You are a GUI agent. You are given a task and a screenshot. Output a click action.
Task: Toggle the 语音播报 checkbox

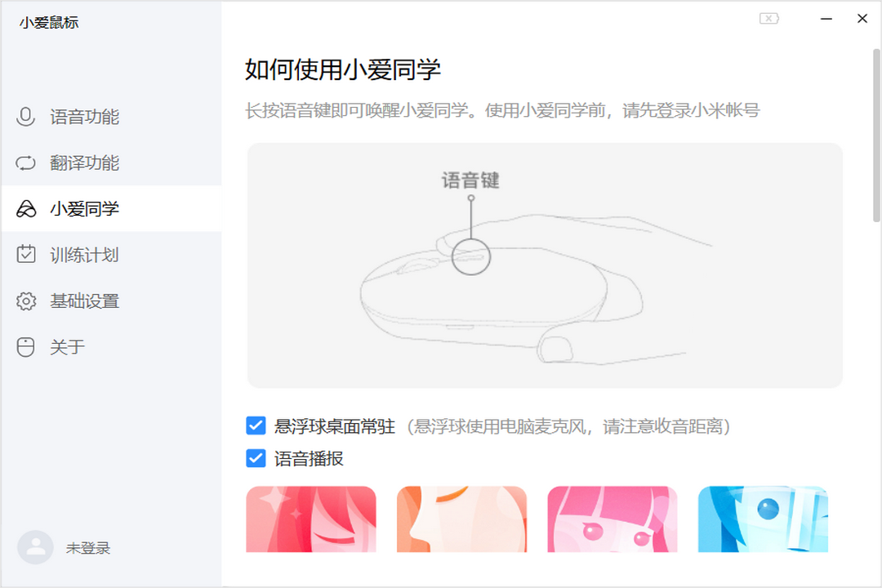tap(256, 458)
